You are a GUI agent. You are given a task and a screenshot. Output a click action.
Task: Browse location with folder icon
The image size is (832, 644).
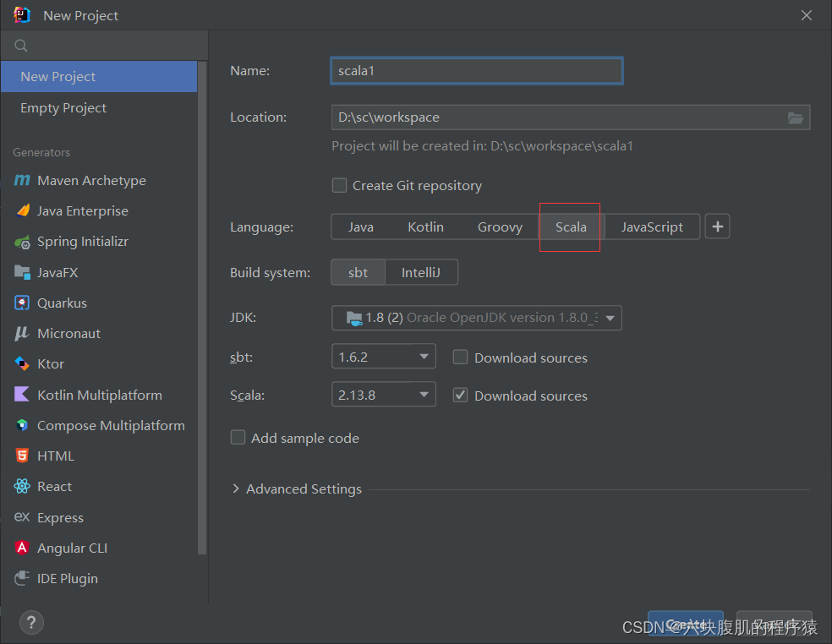[x=795, y=117]
